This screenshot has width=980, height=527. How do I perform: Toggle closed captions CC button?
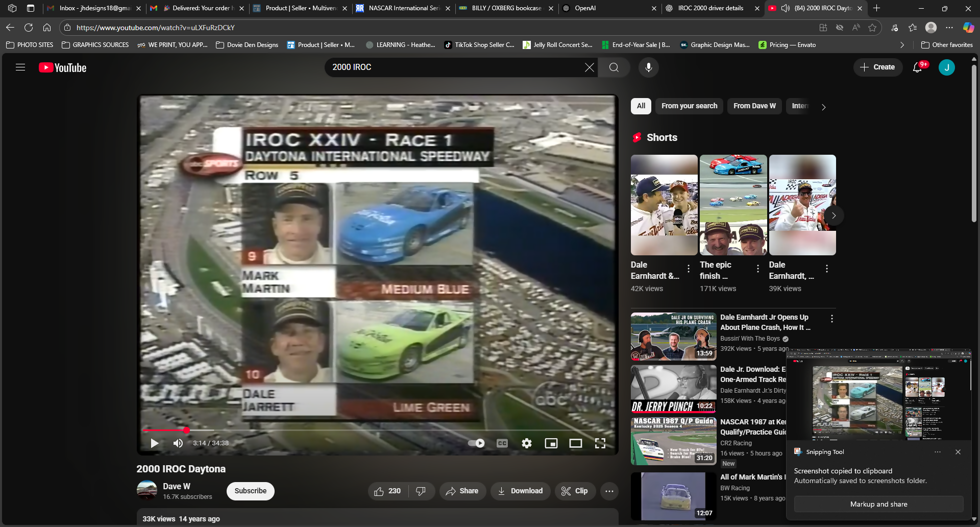click(x=502, y=443)
